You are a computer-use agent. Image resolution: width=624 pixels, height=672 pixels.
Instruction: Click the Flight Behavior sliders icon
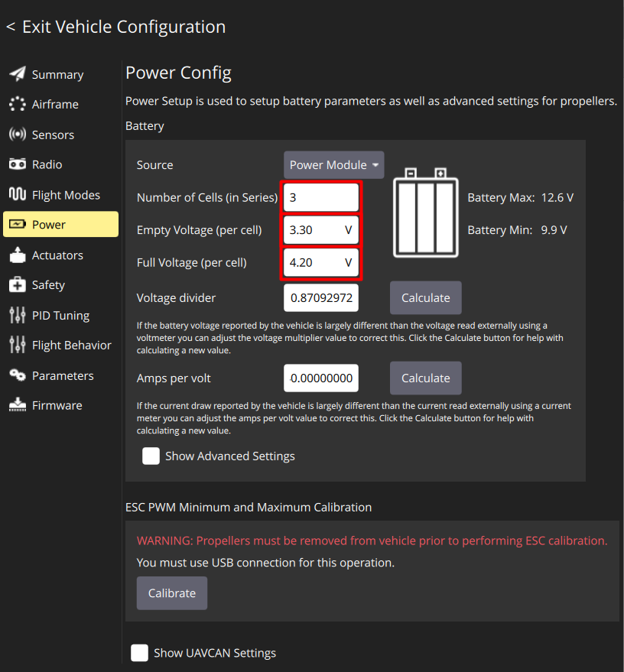16,345
